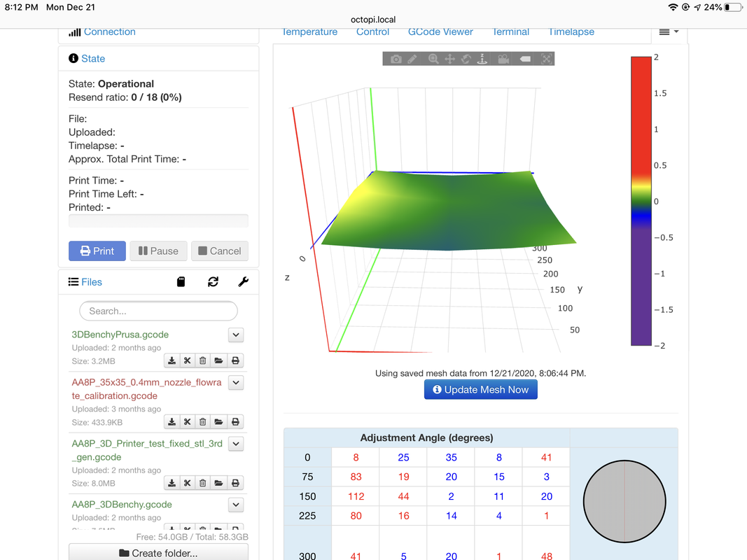This screenshot has height=560, width=747.
Task: Download plot as PNG via camera icon
Action: pos(396,59)
